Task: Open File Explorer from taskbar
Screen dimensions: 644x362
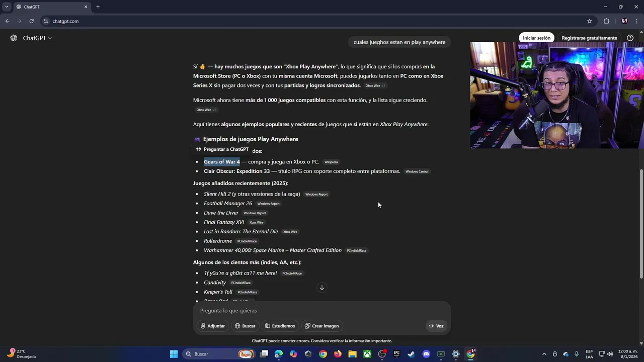Action: [352, 354]
